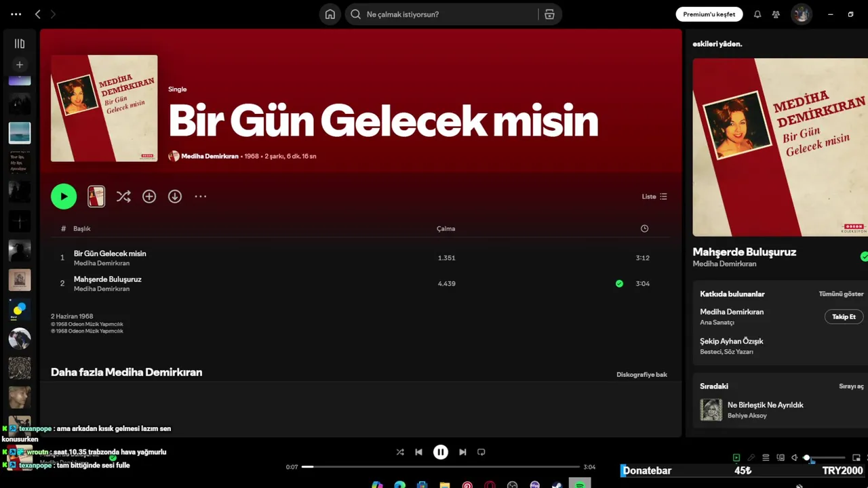Open lyrics microphone icon
This screenshot has width=868, height=488.
(x=751, y=458)
